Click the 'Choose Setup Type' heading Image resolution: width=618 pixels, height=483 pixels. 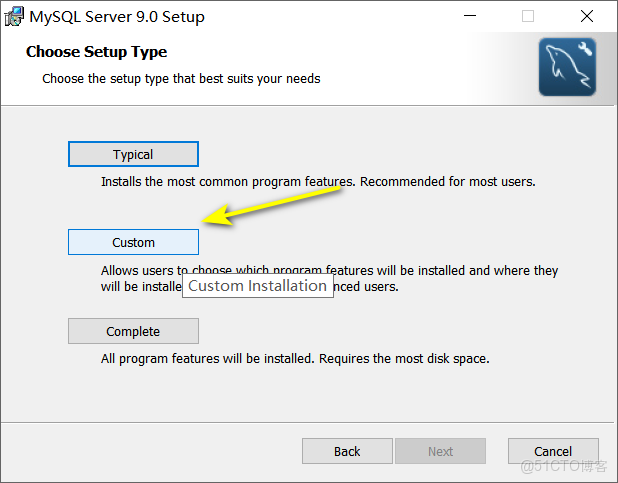pos(97,52)
